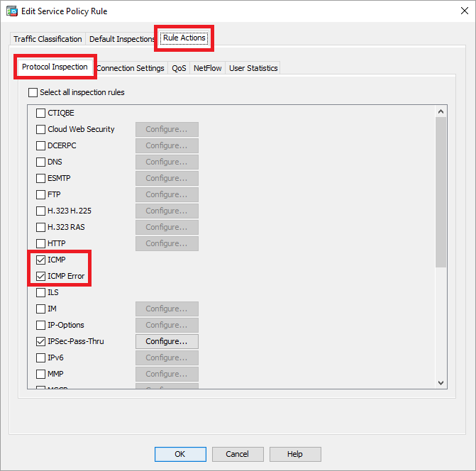
Task: Click the Edit Service Policy Rule title icon
Action: click(12, 11)
